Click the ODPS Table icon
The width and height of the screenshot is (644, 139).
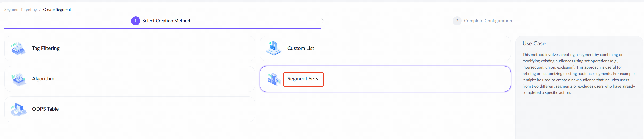(x=18, y=109)
